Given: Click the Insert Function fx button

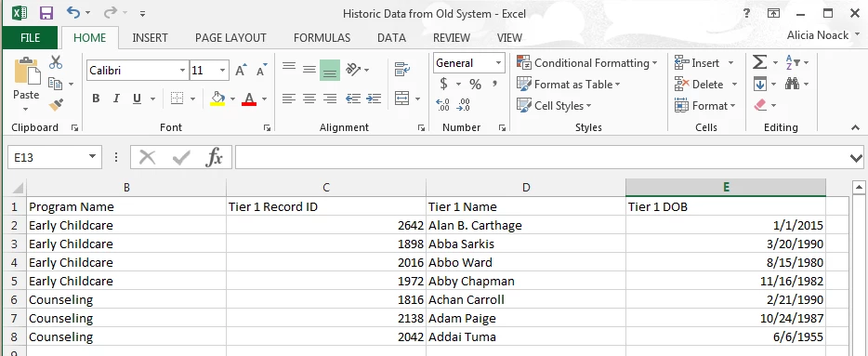Looking at the screenshot, I should pos(214,158).
